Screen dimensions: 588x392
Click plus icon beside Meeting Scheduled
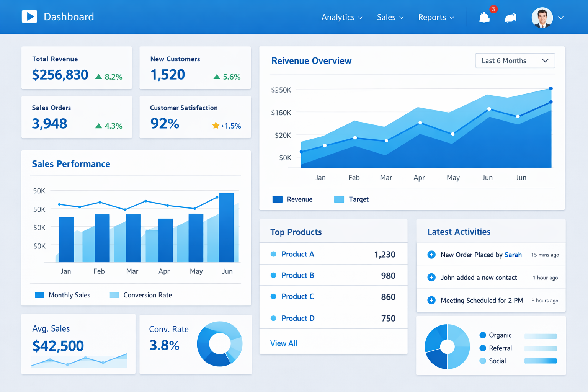click(431, 301)
